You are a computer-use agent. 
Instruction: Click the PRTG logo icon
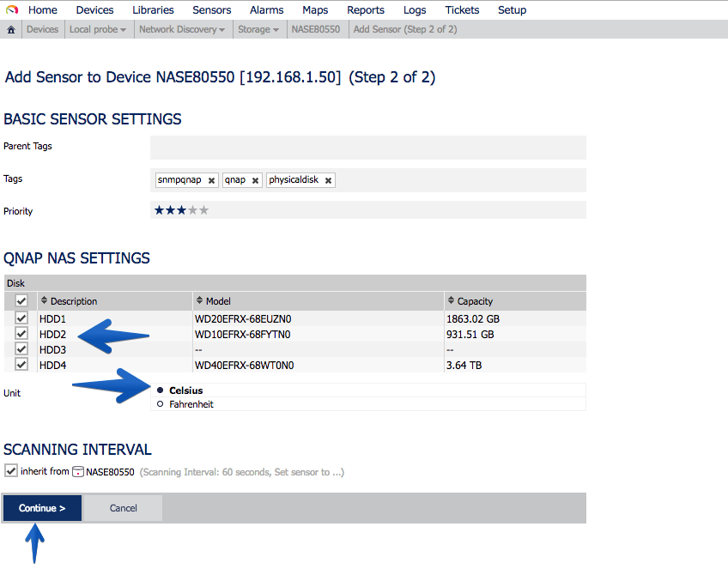[x=12, y=9]
